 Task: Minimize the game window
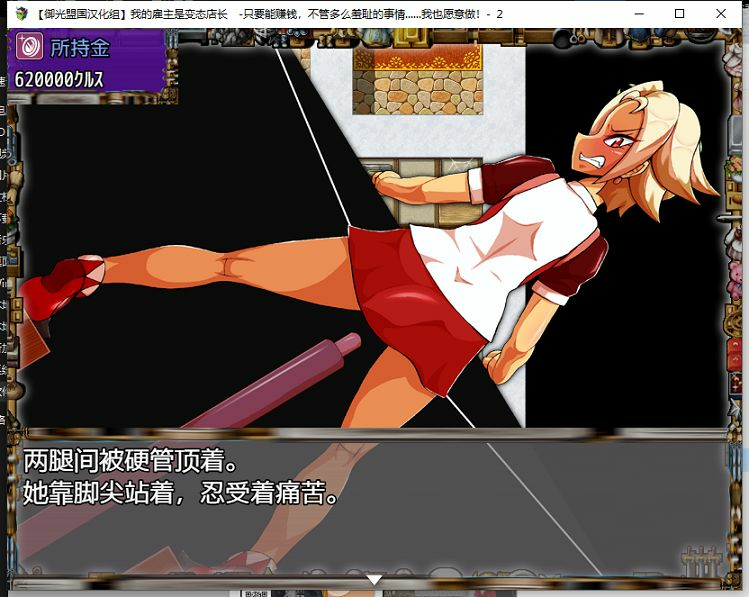pyautogui.click(x=635, y=14)
